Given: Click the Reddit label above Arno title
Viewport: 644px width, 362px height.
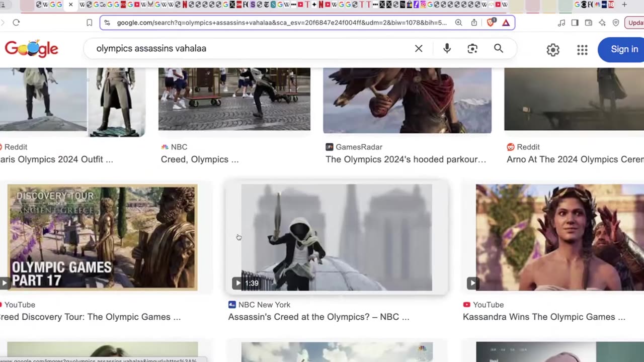Looking at the screenshot, I should click(x=523, y=147).
